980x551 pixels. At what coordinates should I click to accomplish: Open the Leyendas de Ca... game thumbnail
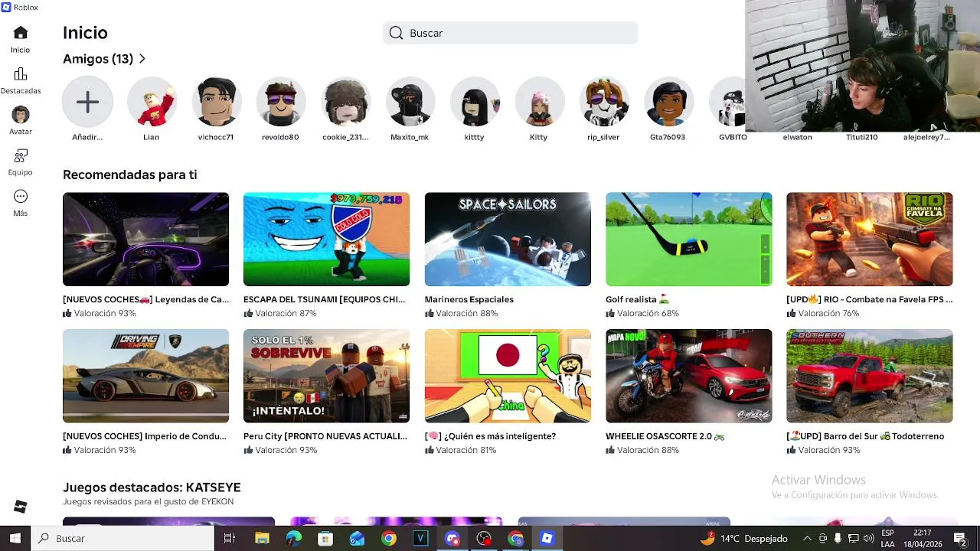click(x=145, y=240)
